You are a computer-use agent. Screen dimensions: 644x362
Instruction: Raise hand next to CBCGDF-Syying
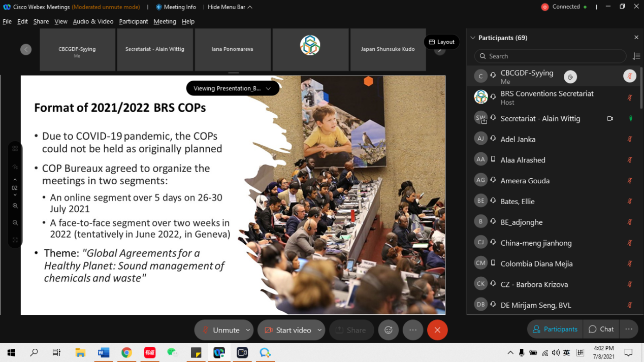570,77
